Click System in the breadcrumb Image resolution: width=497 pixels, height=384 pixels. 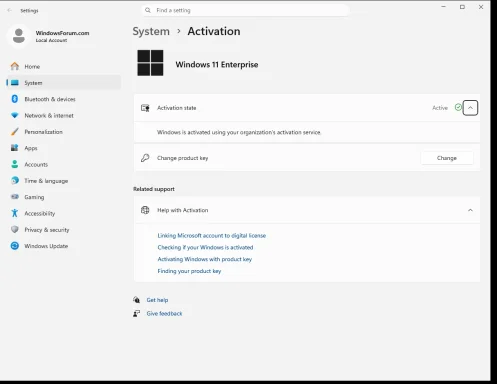tap(151, 31)
